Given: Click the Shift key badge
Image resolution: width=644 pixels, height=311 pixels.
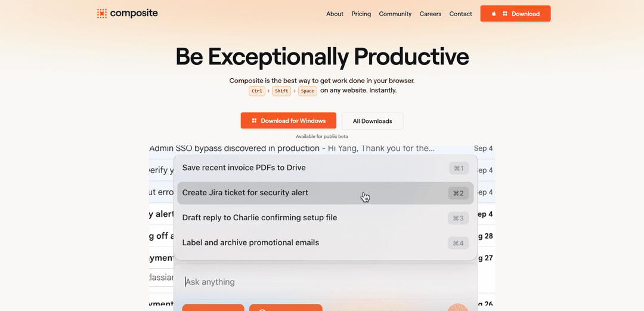Looking at the screenshot, I should (282, 91).
